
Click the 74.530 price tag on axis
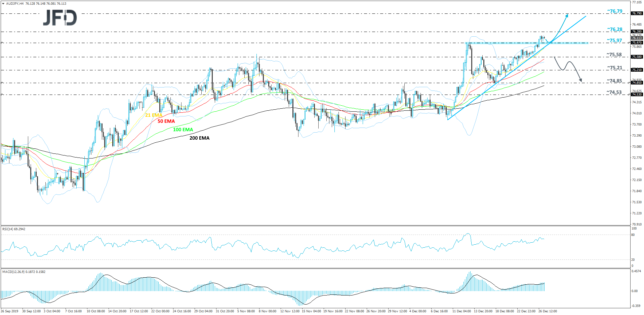(x=637, y=95)
